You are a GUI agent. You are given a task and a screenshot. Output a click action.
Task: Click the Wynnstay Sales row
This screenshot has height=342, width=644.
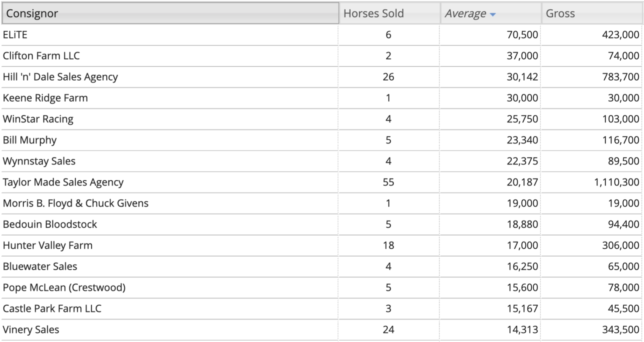tap(322, 161)
